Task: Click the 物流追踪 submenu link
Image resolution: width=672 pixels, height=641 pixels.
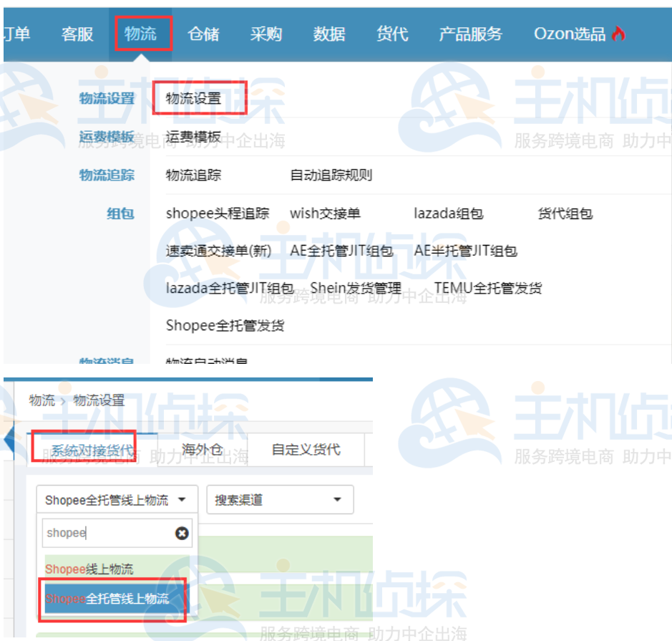Action: 193,175
